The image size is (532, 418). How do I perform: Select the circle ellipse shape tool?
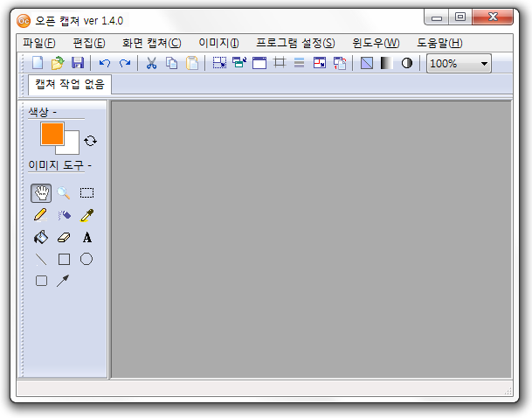pos(86,259)
